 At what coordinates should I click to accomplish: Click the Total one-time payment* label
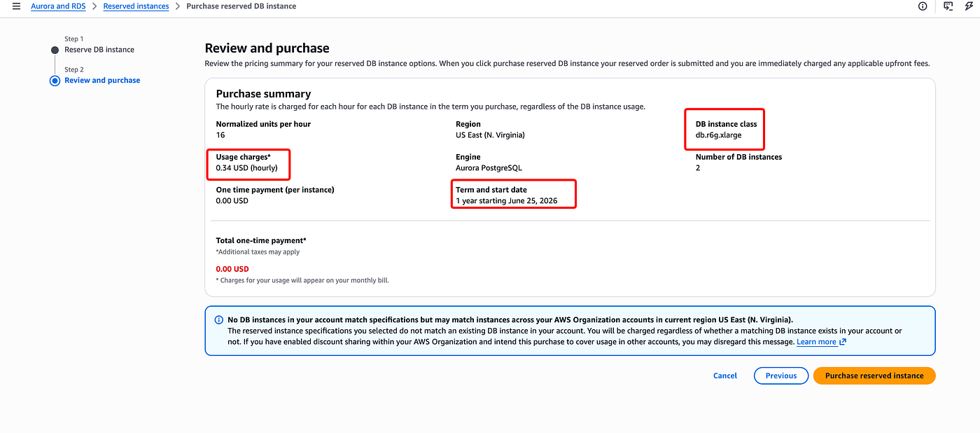point(261,241)
